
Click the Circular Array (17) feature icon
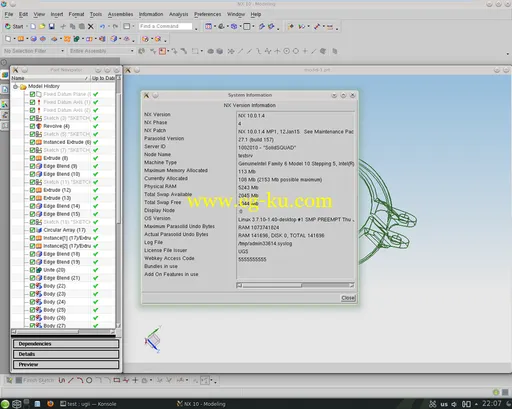(x=39, y=230)
